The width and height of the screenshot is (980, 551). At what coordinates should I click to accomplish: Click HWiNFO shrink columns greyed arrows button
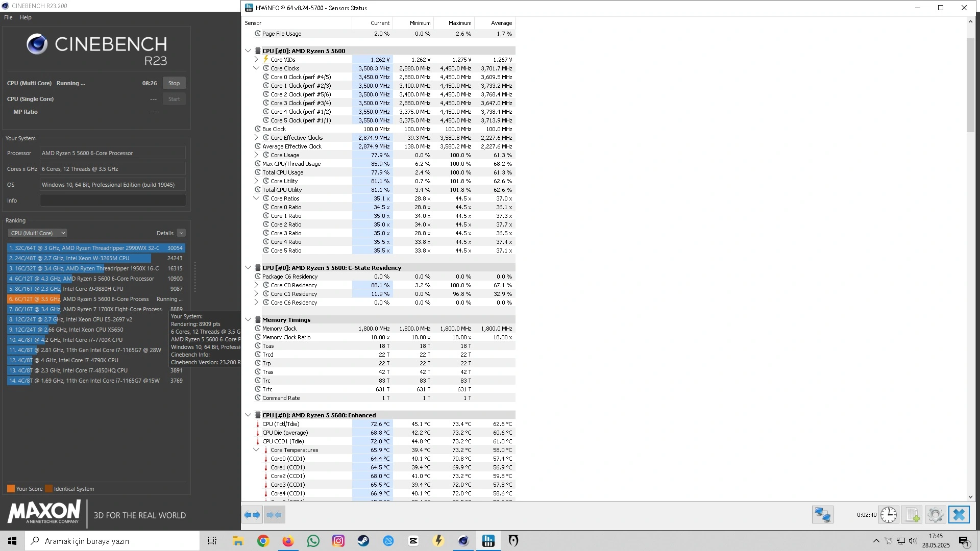[274, 515]
